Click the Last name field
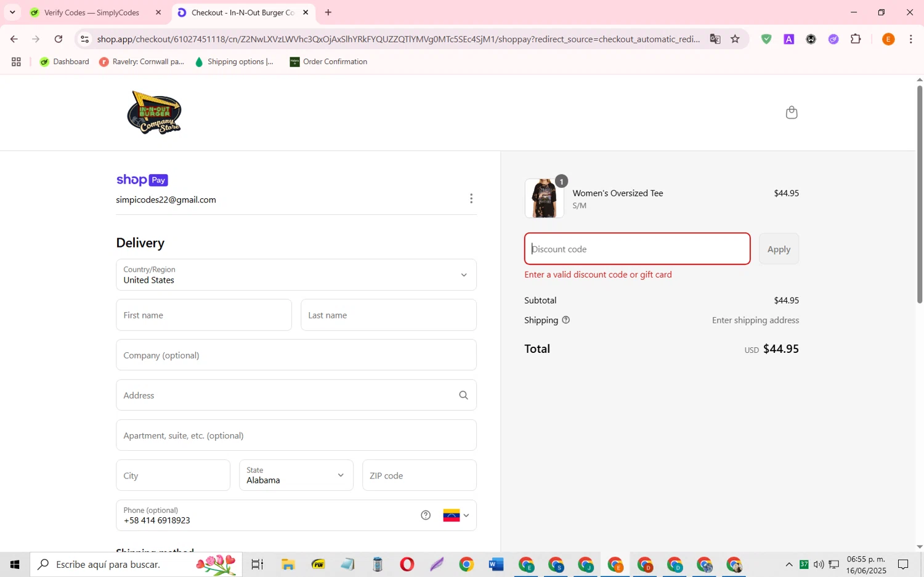Screen dimensions: 924x577 [x=389, y=315]
